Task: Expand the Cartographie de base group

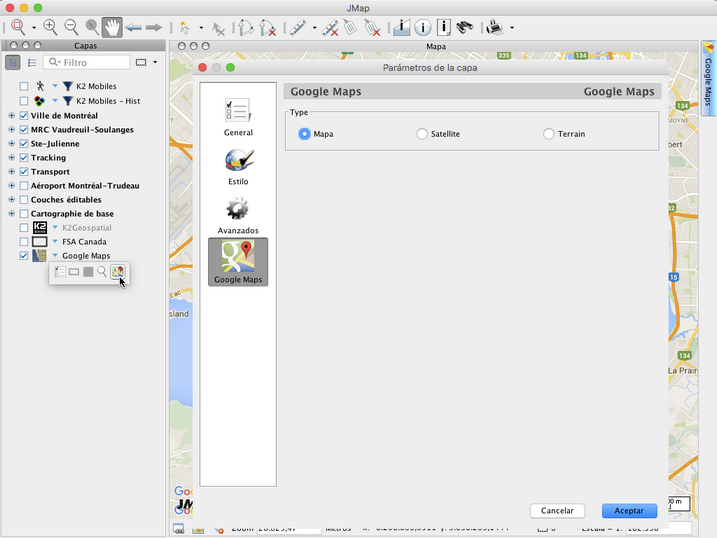Action: 11,213
